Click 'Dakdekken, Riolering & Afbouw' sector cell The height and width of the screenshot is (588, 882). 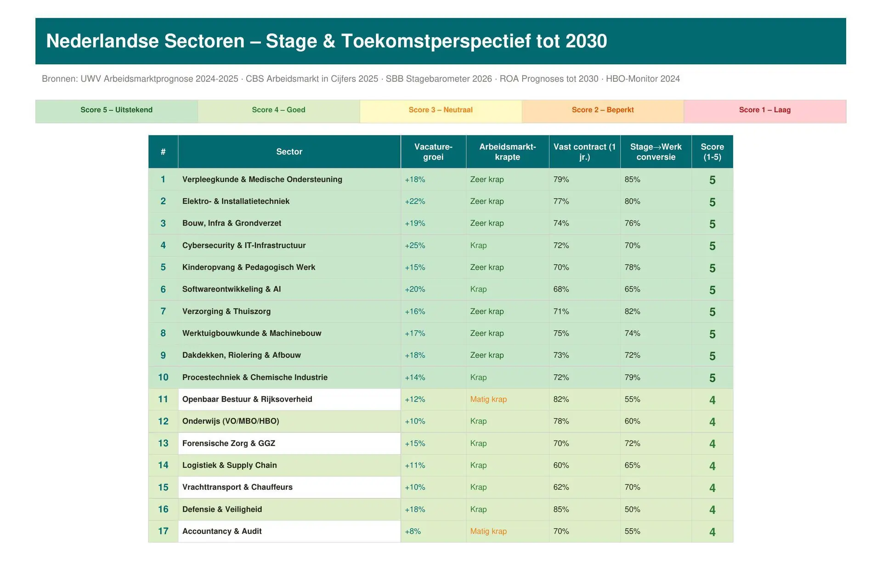(x=289, y=355)
